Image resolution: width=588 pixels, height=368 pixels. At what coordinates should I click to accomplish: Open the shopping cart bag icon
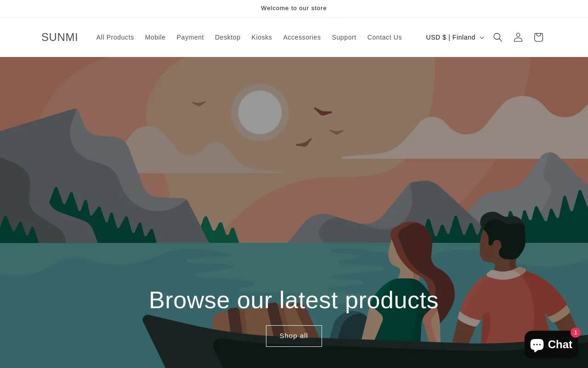(x=538, y=37)
